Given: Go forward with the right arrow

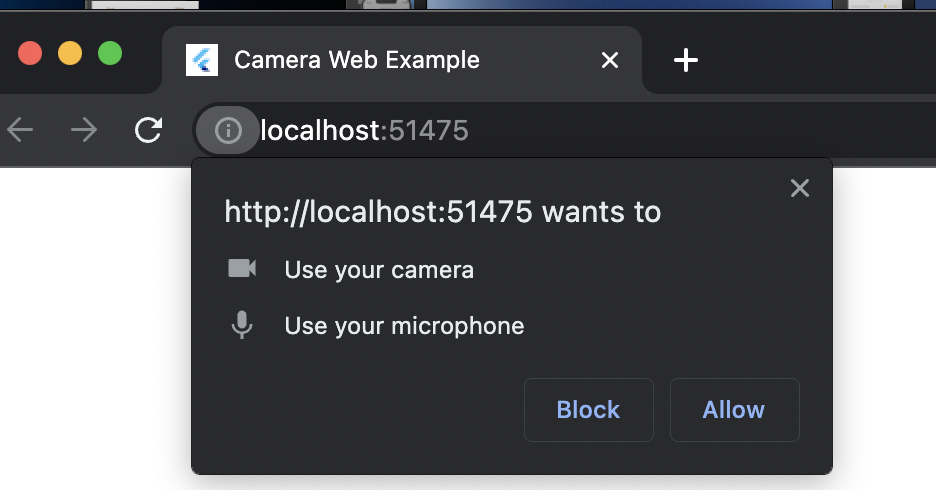Looking at the screenshot, I should [x=84, y=130].
